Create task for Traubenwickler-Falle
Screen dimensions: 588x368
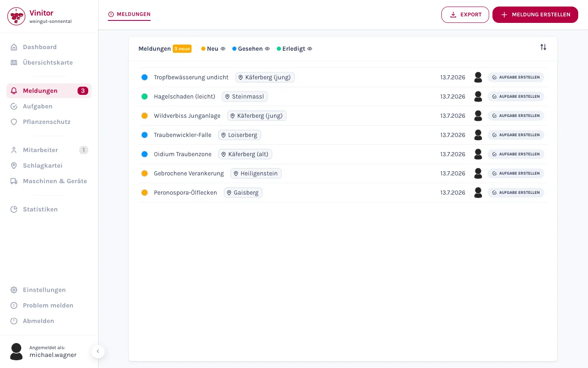click(516, 135)
